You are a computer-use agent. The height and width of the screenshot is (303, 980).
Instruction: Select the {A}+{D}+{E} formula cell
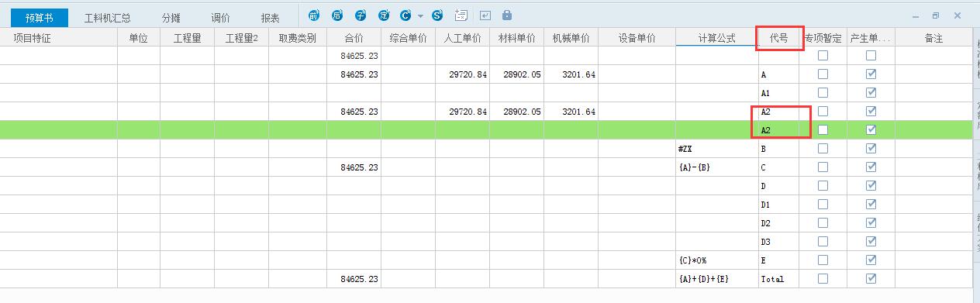click(x=716, y=279)
